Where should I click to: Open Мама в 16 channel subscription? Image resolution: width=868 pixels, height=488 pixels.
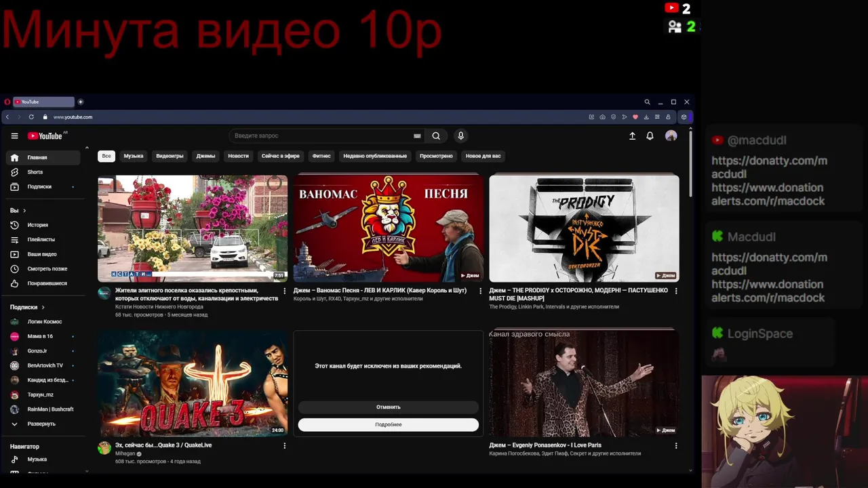[x=43, y=336]
